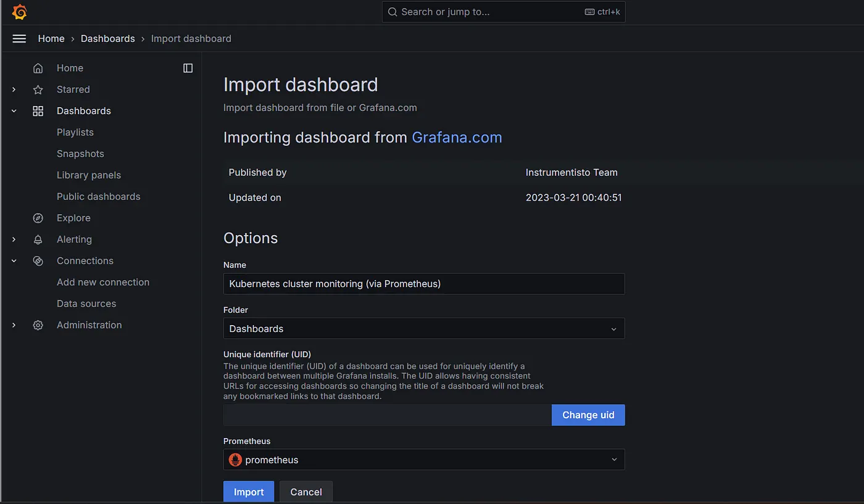
Task: Click the Dashboards label in sidebar
Action: (84, 111)
